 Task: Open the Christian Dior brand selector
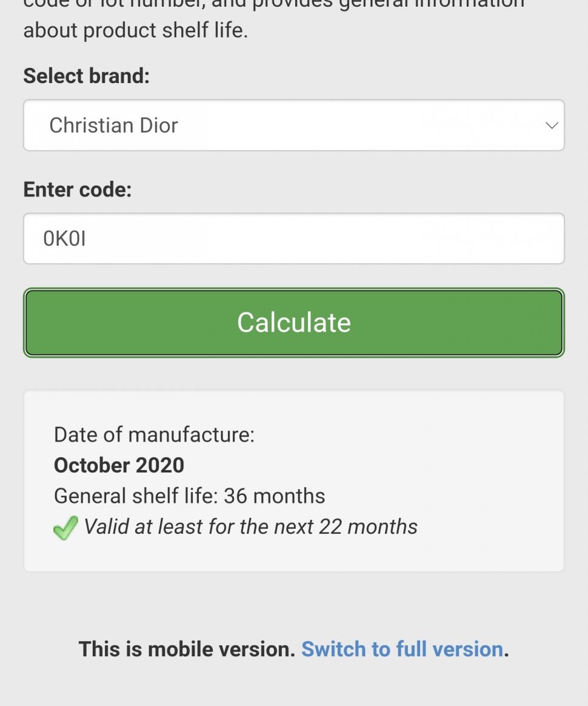pos(294,126)
